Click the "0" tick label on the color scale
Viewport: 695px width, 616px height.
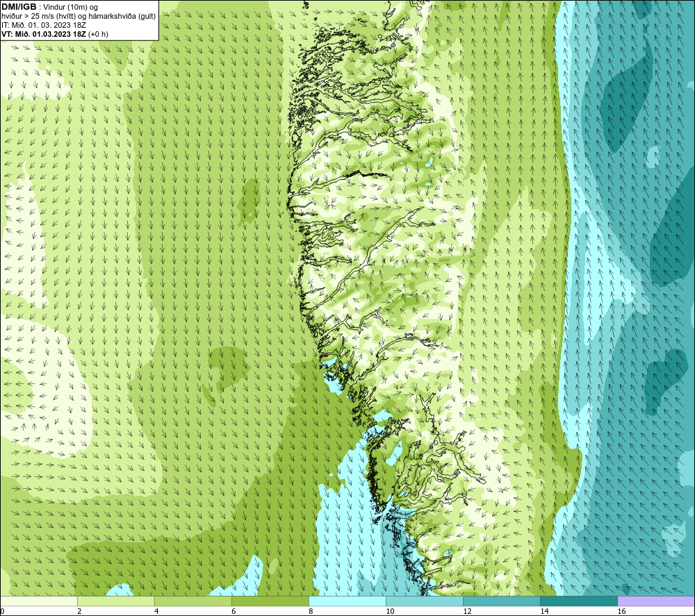pyautogui.click(x=2, y=612)
